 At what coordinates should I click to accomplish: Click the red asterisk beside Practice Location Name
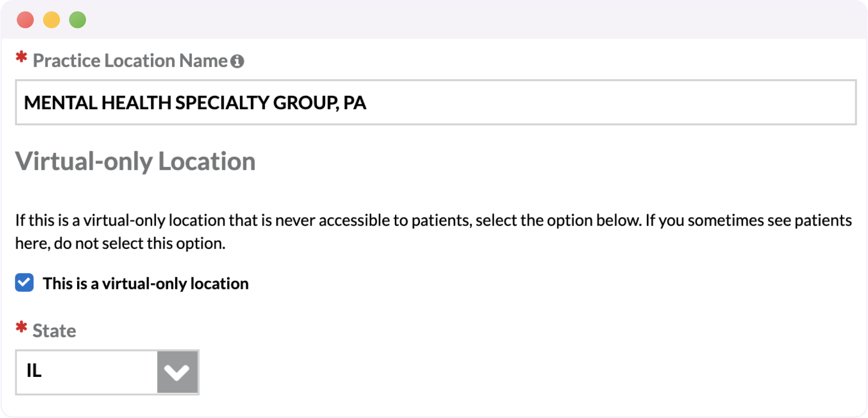tap(21, 57)
